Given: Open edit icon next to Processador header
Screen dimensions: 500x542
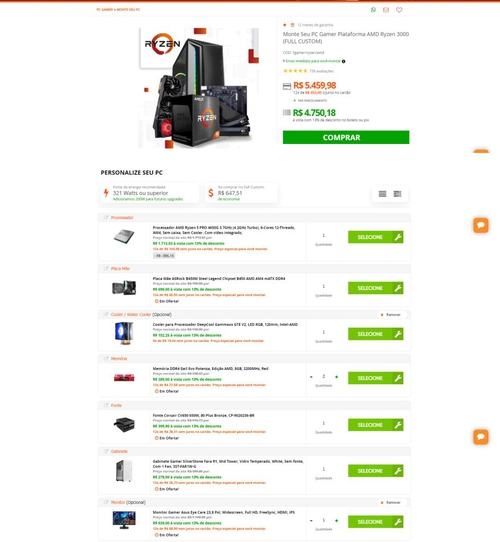Looking at the screenshot, I should click(106, 217).
